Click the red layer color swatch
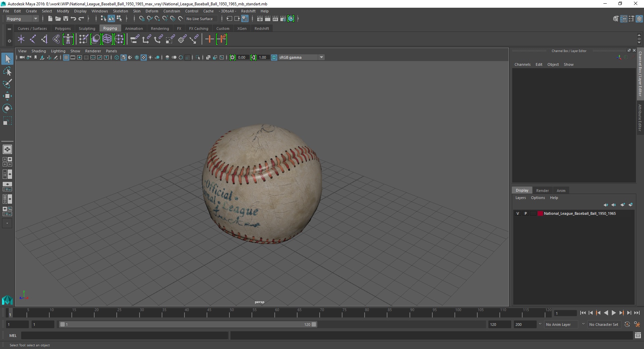Viewport: 644px width, 349px height. pos(540,213)
